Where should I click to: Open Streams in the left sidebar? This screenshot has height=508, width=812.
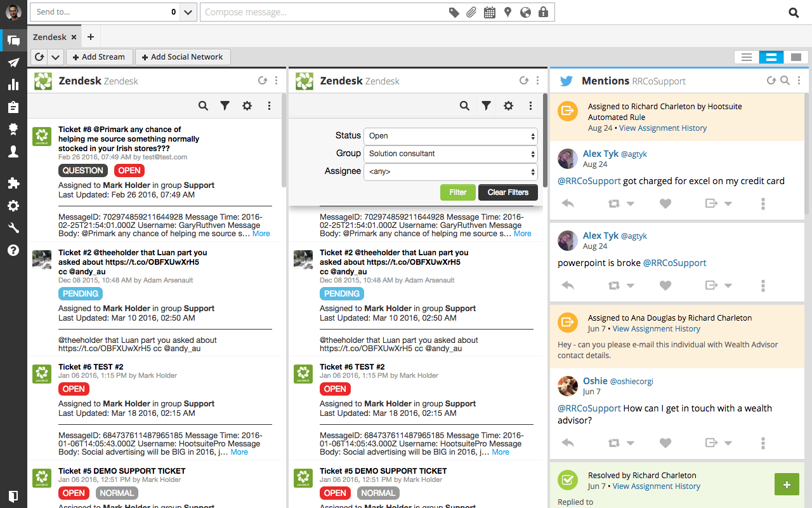click(13, 41)
